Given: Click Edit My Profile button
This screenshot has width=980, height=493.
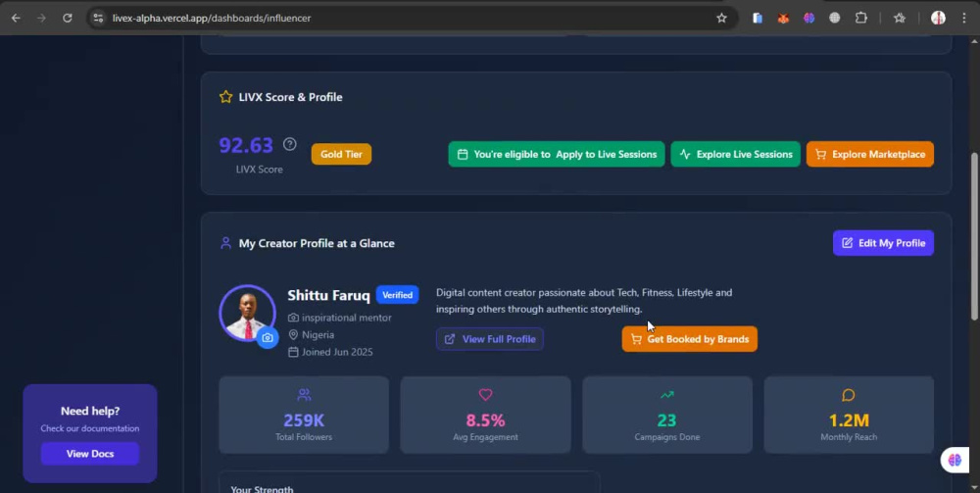Looking at the screenshot, I should pos(883,243).
